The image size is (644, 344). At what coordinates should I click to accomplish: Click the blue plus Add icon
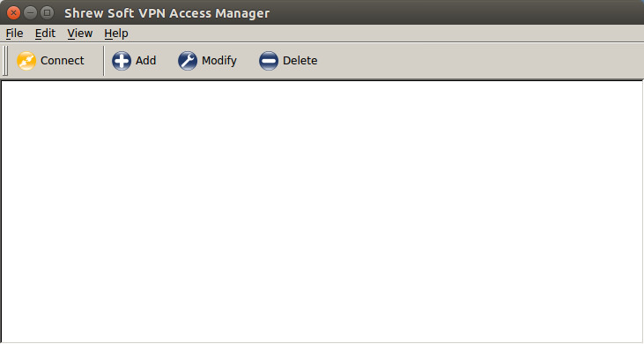[x=122, y=61]
